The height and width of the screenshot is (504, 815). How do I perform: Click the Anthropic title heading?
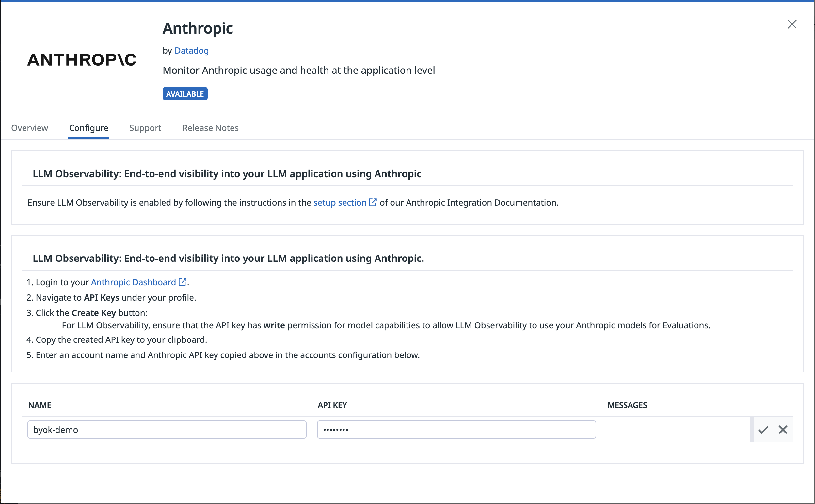pos(198,28)
